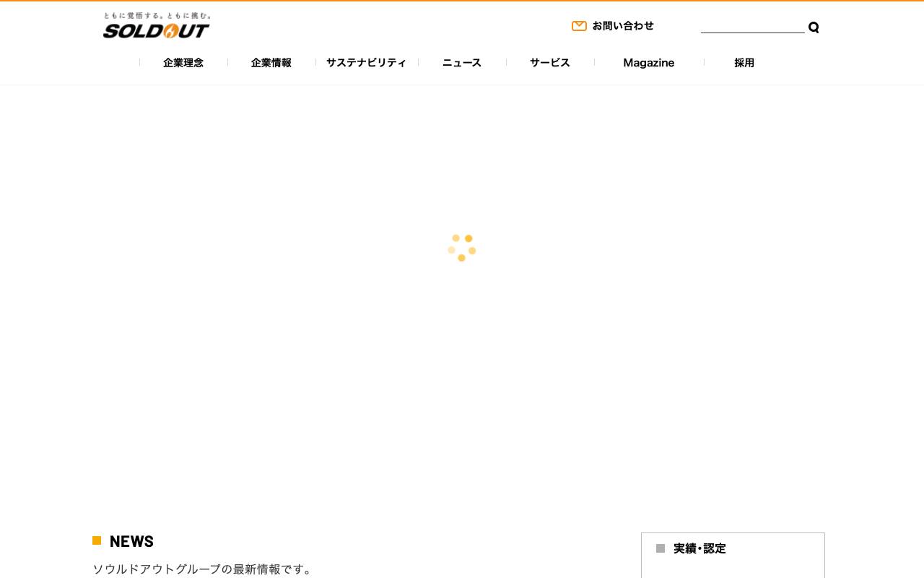Open the サービス navigation item
Screen dimensions: 924x578
coord(550,63)
